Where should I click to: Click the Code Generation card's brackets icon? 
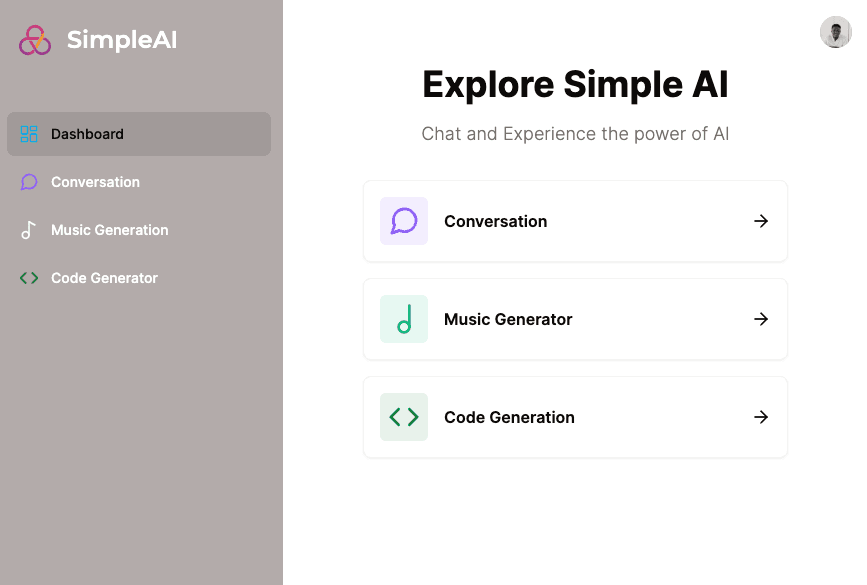point(404,417)
